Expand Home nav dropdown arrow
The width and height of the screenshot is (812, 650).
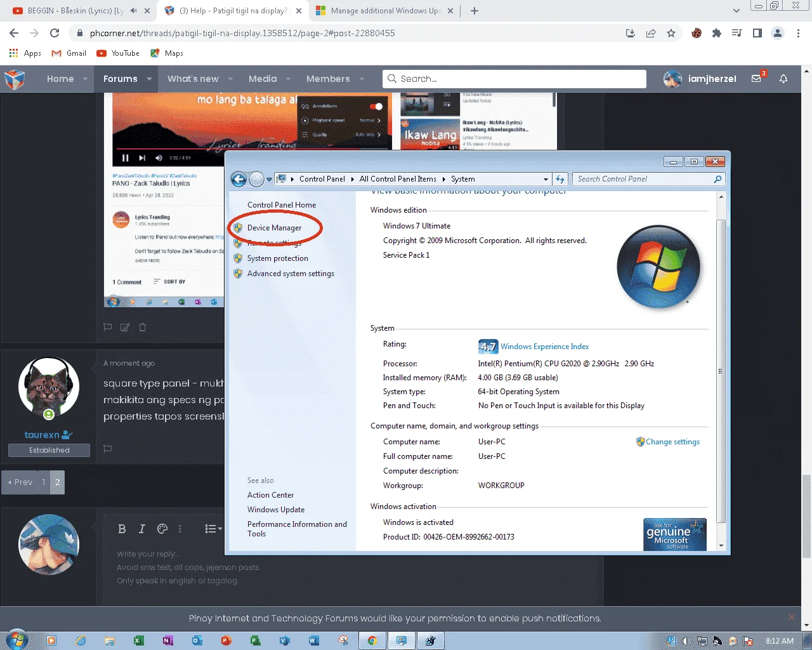86,79
